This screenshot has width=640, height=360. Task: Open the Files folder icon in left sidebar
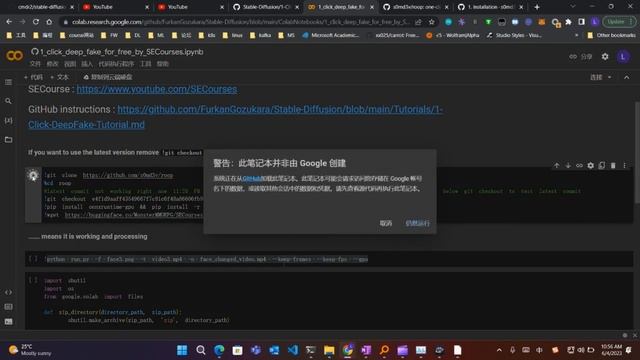(x=8, y=140)
